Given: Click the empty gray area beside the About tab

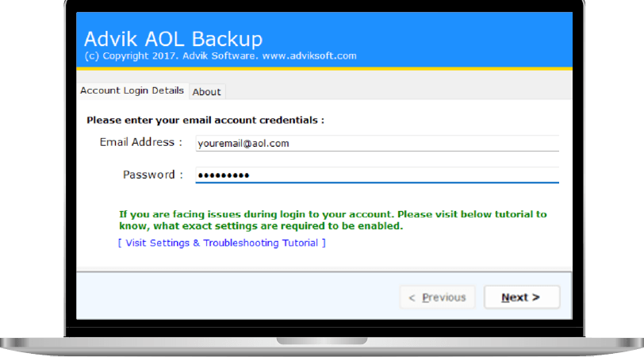Looking at the screenshot, I should click(398, 90).
